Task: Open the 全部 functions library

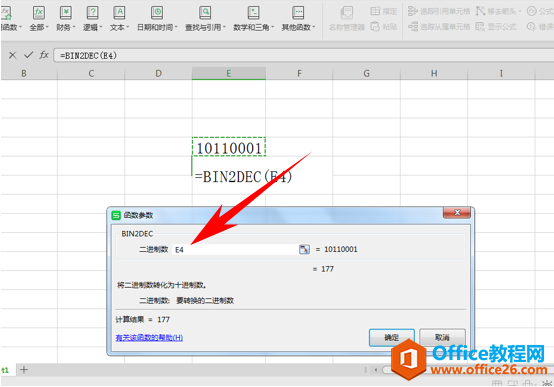Action: [39, 18]
